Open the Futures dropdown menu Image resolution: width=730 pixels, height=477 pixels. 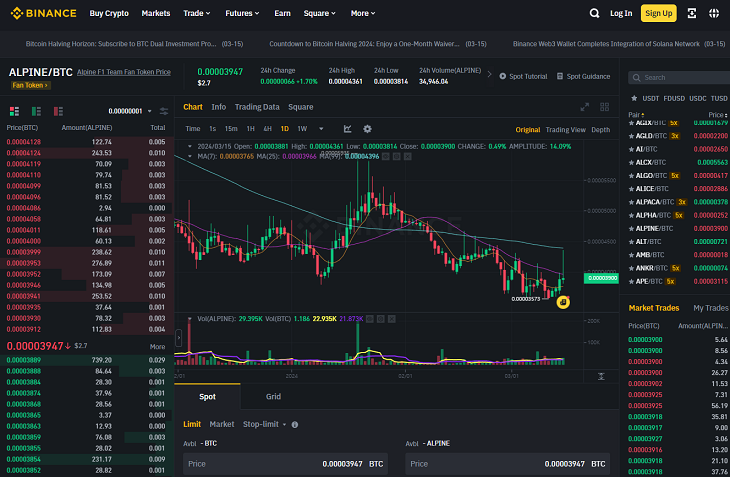(242, 13)
